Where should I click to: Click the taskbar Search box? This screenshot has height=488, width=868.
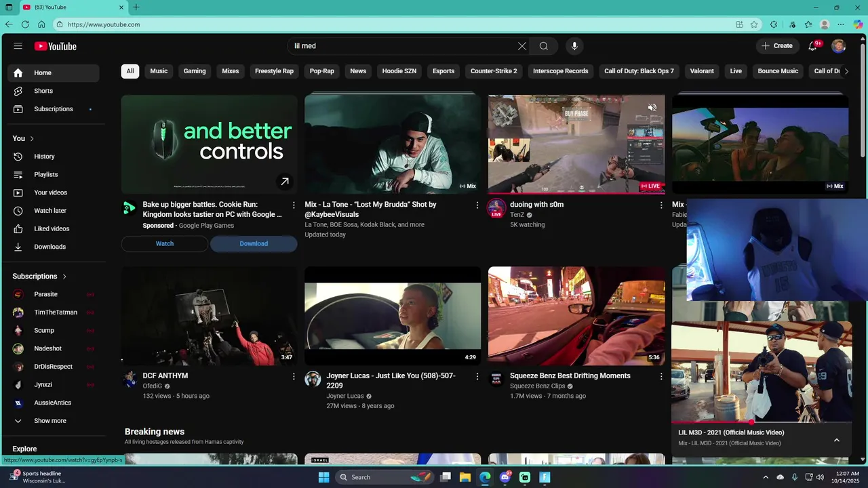pyautogui.click(x=385, y=477)
